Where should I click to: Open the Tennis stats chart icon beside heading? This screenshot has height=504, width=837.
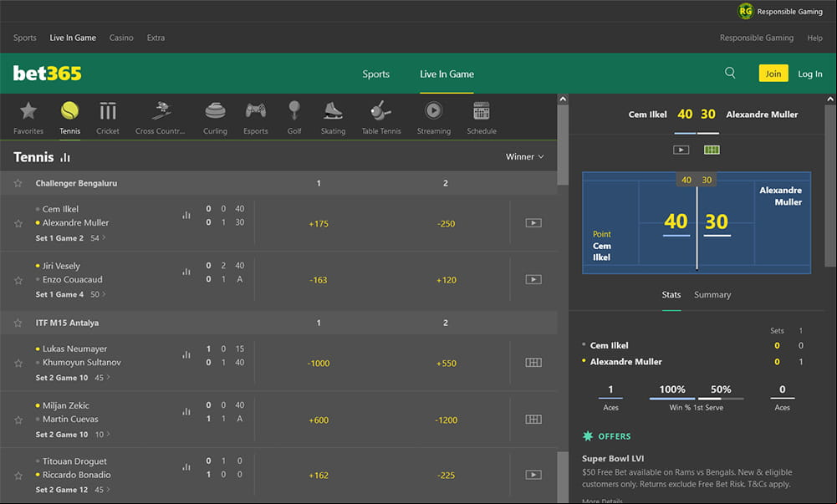(x=65, y=157)
